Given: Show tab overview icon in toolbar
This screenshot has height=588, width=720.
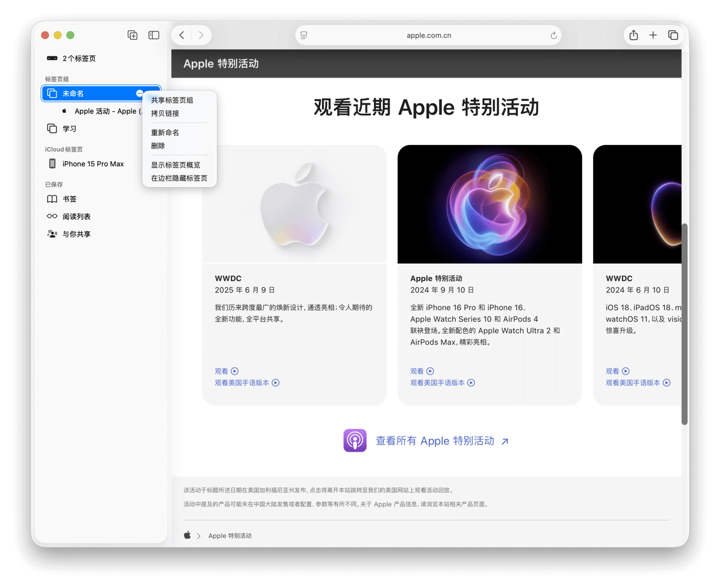Looking at the screenshot, I should tap(673, 35).
